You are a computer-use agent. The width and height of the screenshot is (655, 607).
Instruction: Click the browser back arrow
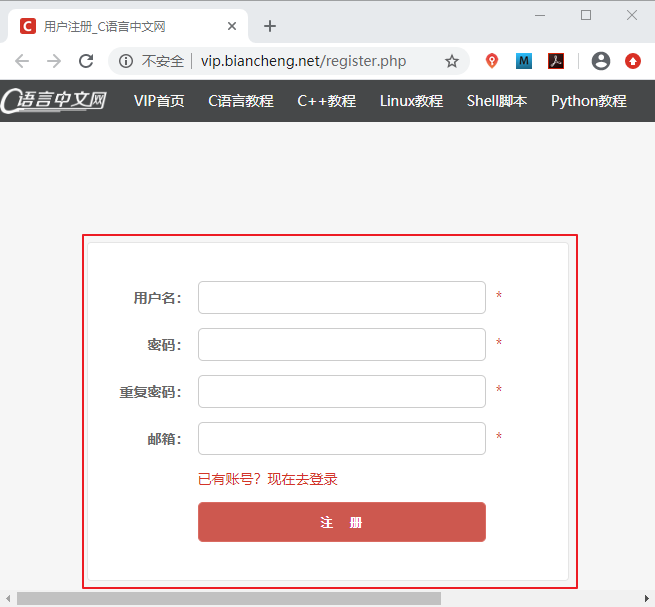22,61
